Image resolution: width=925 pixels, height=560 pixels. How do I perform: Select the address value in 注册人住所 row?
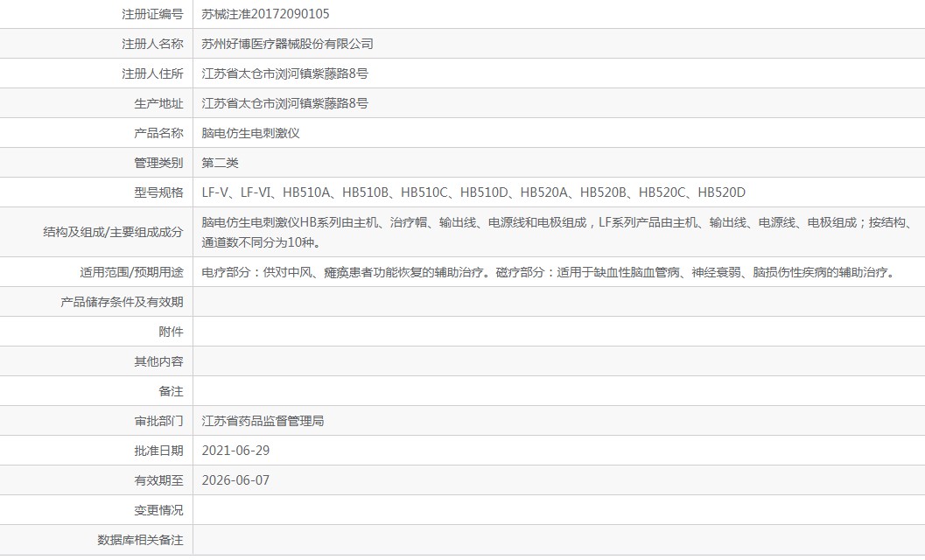pyautogui.click(x=285, y=73)
